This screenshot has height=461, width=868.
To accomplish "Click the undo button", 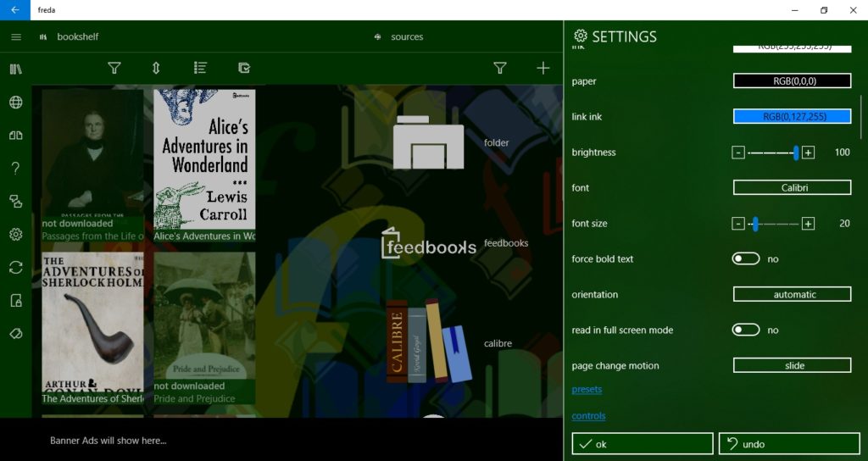I will pyautogui.click(x=789, y=444).
